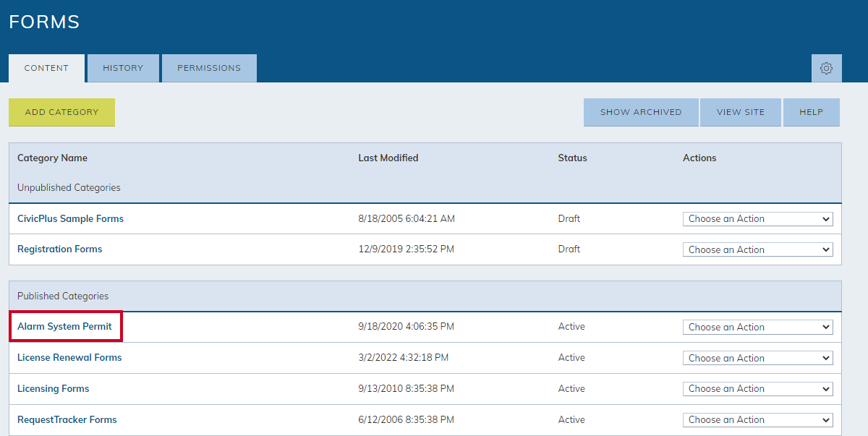Expand action dropdown for Alarm System Permit
This screenshot has width=868, height=436.
[758, 327]
